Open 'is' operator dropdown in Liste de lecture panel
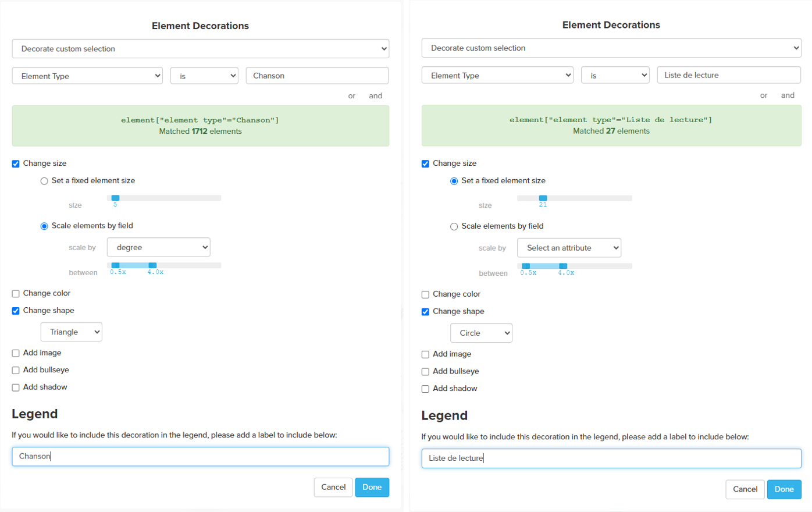The image size is (812, 512). click(615, 75)
